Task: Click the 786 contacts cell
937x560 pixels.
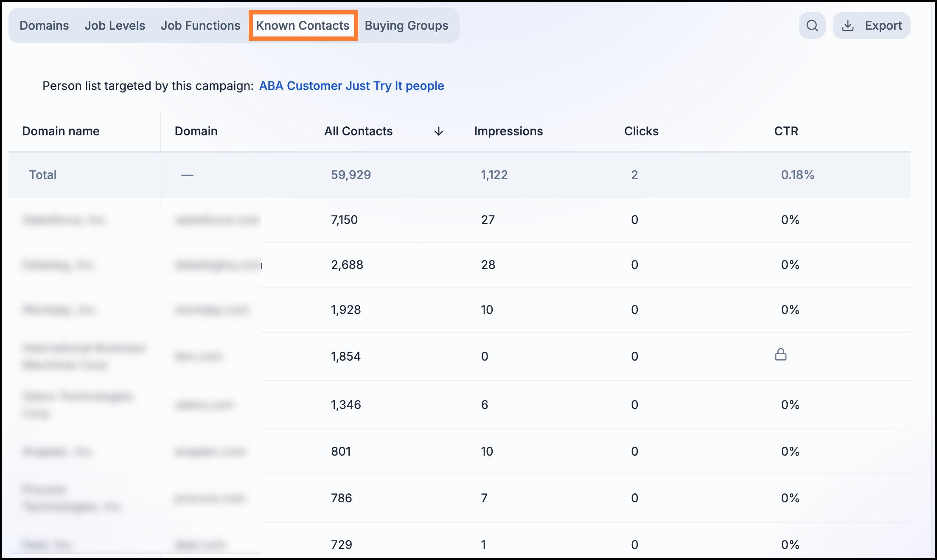Action: 341,498
